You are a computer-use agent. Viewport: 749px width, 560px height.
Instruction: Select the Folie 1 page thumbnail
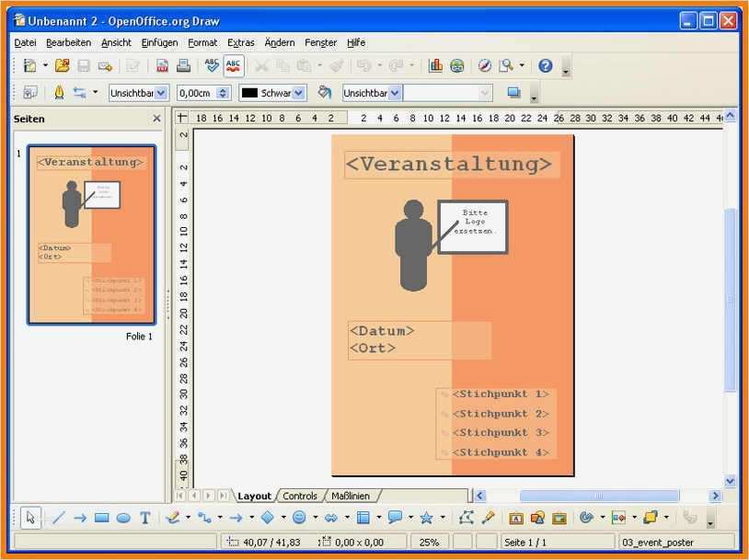(92, 234)
